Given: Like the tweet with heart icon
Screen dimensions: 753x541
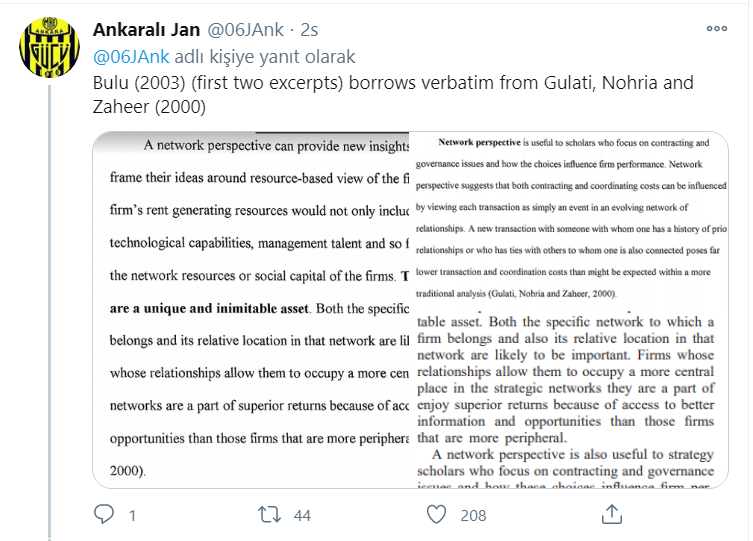Looking at the screenshot, I should point(436,515).
